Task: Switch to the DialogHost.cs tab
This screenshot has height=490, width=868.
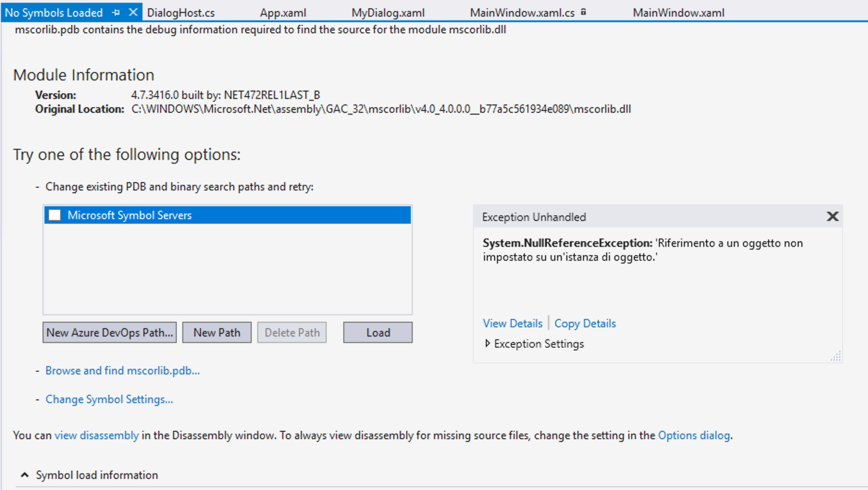Action: pos(181,12)
